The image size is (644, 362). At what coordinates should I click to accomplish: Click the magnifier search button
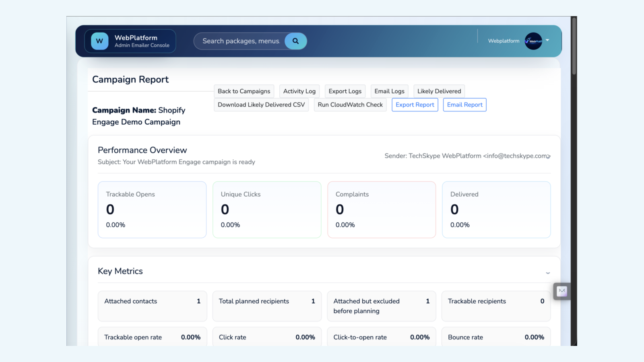pyautogui.click(x=295, y=41)
